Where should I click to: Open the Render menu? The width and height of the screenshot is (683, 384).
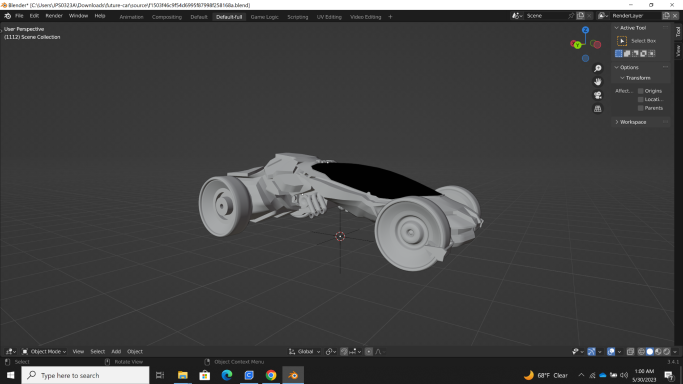click(x=54, y=16)
